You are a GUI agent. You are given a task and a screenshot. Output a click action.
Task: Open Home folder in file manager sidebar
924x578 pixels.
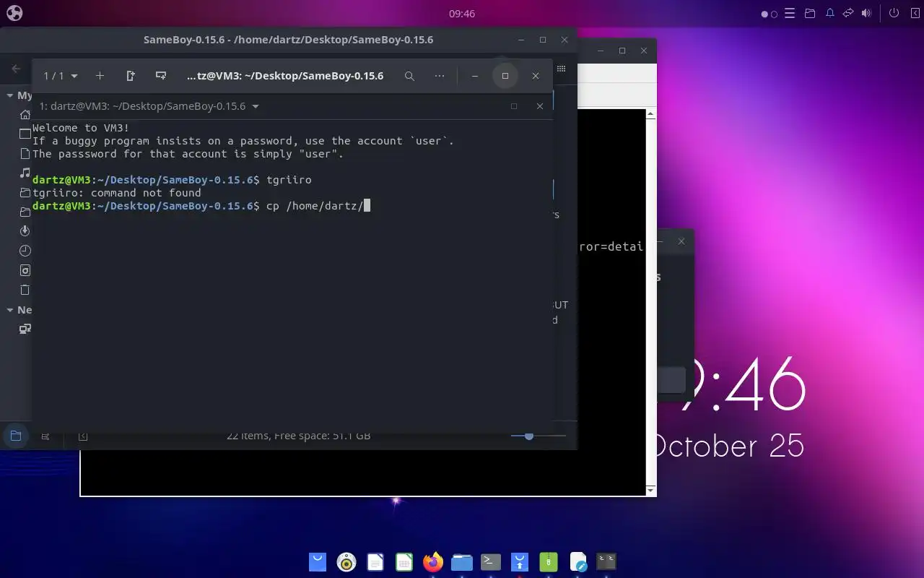pyautogui.click(x=25, y=115)
